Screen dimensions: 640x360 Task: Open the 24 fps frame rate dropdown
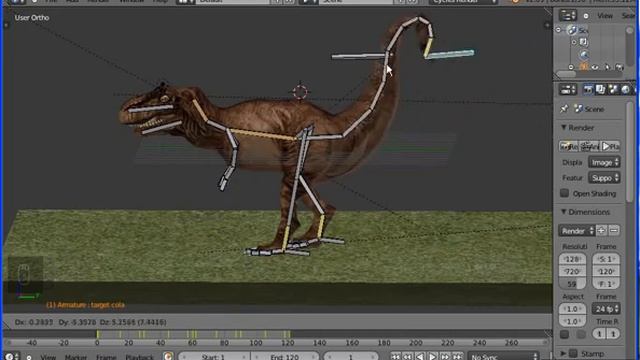[606, 309]
